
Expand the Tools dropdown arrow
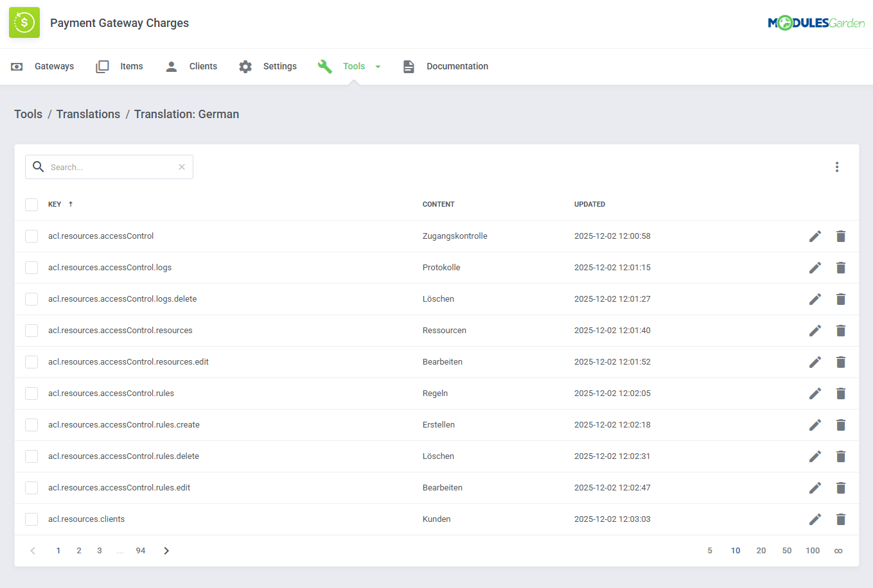[x=378, y=66]
